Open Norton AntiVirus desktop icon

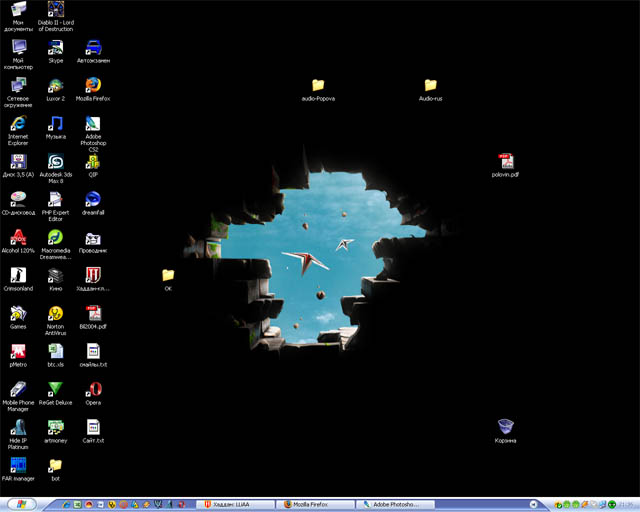(56, 314)
